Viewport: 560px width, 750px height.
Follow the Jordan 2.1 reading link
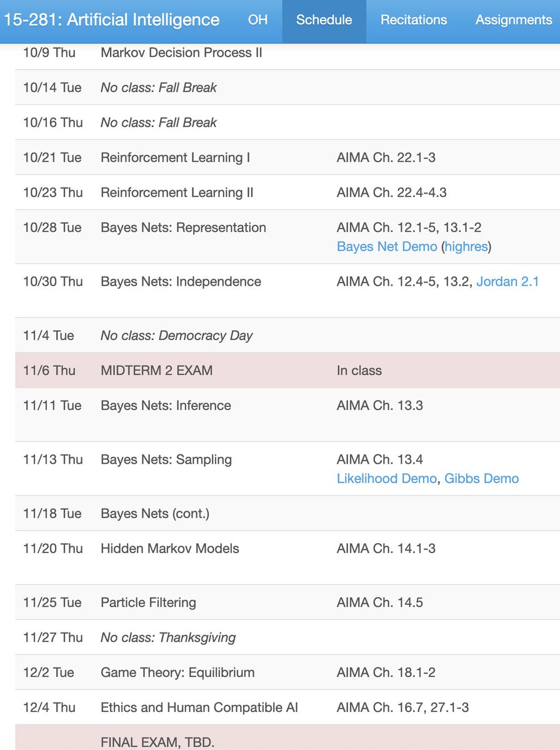pyautogui.click(x=507, y=281)
